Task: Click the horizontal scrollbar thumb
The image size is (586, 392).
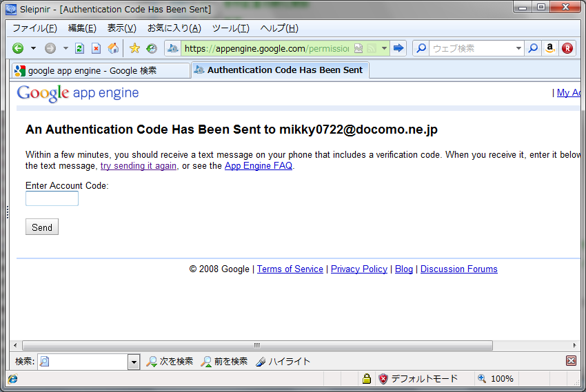Action: pyautogui.click(x=257, y=345)
